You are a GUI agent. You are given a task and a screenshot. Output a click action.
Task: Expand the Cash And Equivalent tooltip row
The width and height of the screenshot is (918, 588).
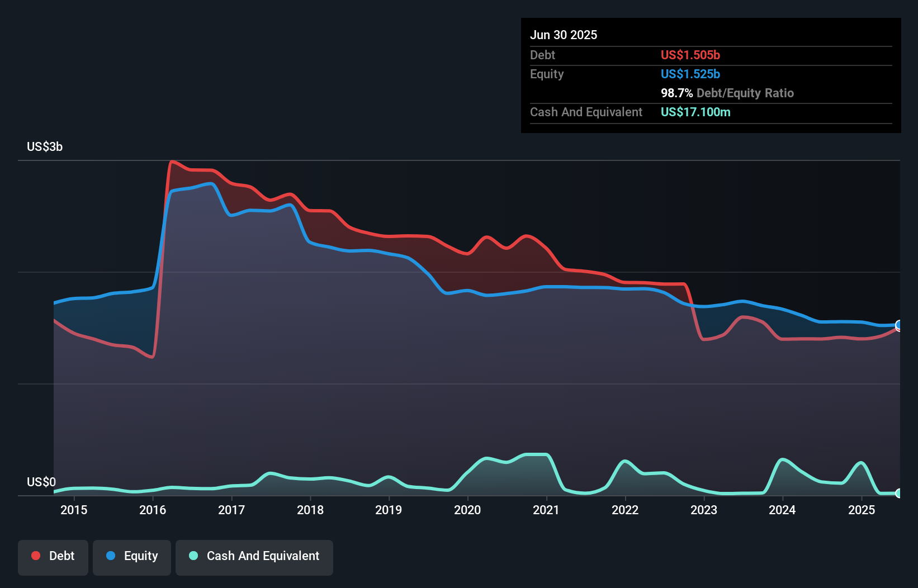point(586,112)
